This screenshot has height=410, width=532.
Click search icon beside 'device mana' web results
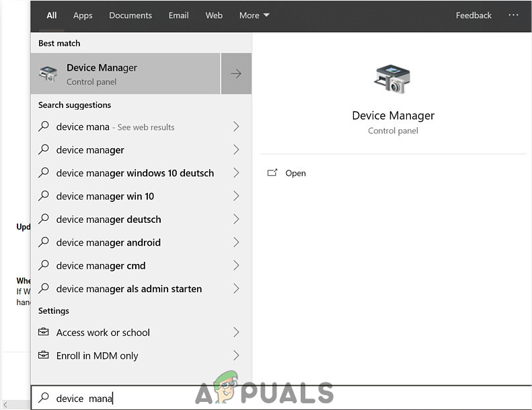(44, 127)
